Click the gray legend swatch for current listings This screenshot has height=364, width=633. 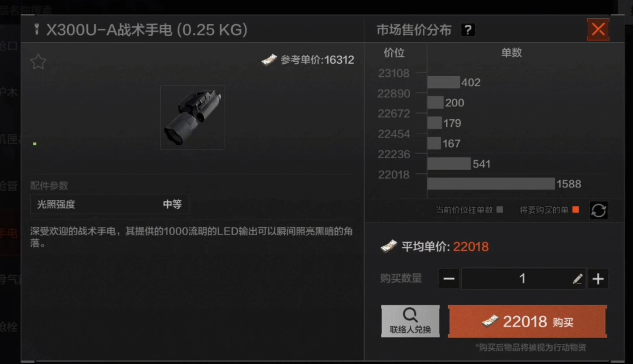click(x=500, y=210)
